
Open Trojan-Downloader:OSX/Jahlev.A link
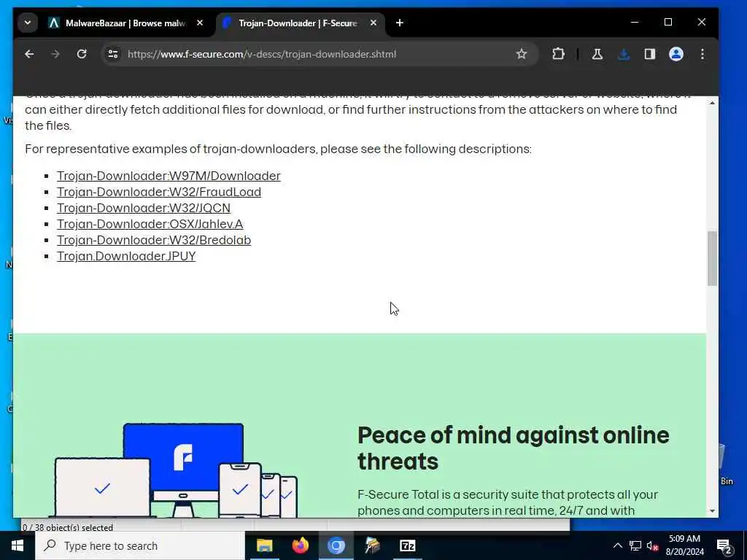[x=150, y=225]
